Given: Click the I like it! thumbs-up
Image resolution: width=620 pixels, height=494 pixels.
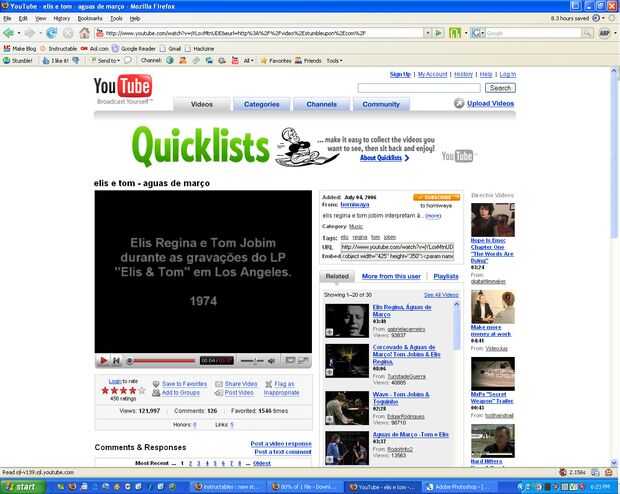Looking at the screenshot, I should pos(55,61).
